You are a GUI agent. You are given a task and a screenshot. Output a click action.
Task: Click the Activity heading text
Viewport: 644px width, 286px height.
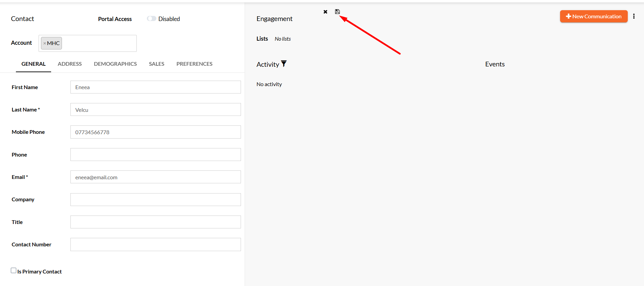click(x=268, y=64)
